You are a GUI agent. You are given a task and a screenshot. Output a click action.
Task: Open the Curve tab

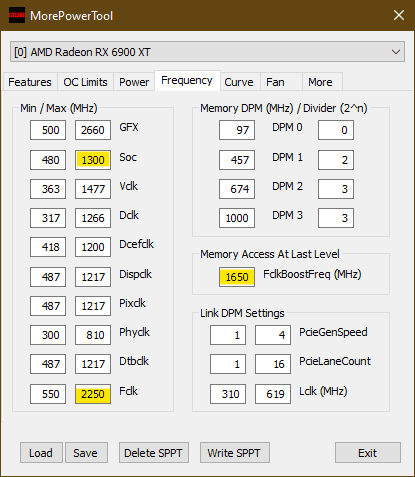(239, 82)
